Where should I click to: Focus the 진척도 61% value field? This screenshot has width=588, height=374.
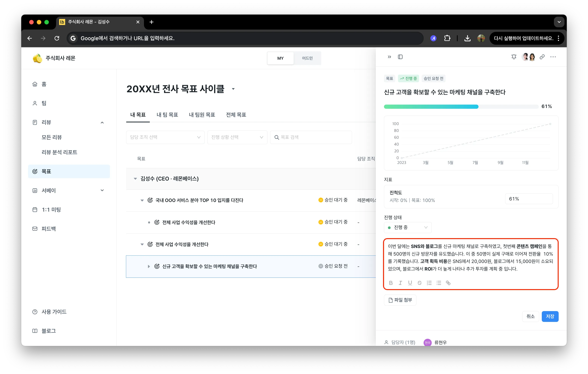pyautogui.click(x=529, y=199)
